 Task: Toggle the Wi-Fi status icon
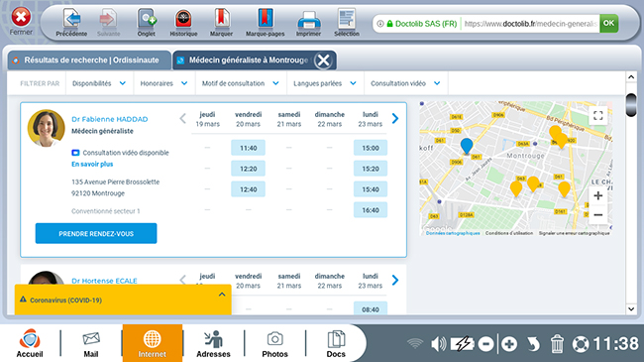click(415, 344)
